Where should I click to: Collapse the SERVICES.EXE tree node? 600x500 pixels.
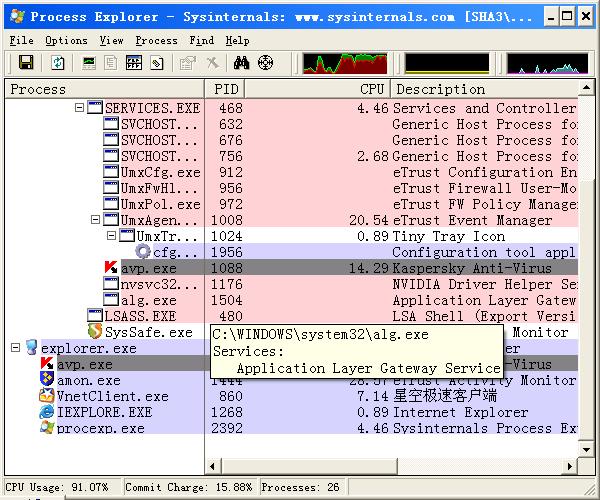click(x=79, y=107)
